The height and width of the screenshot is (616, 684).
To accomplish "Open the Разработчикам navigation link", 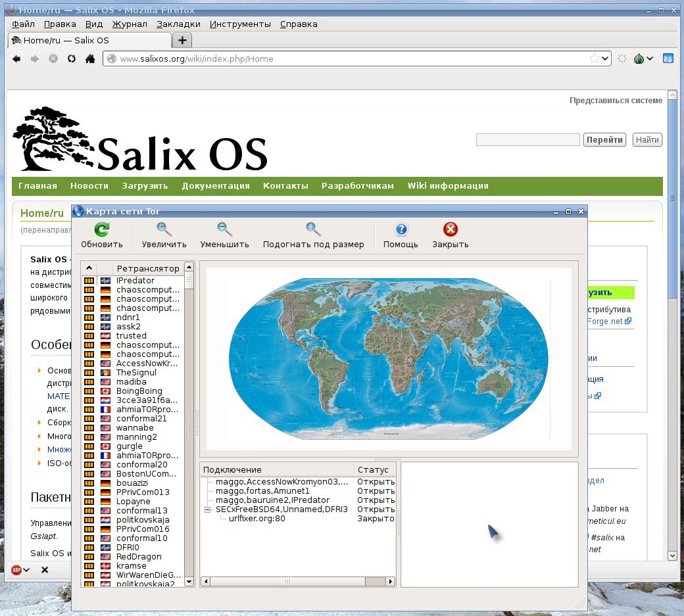I will pos(357,185).
